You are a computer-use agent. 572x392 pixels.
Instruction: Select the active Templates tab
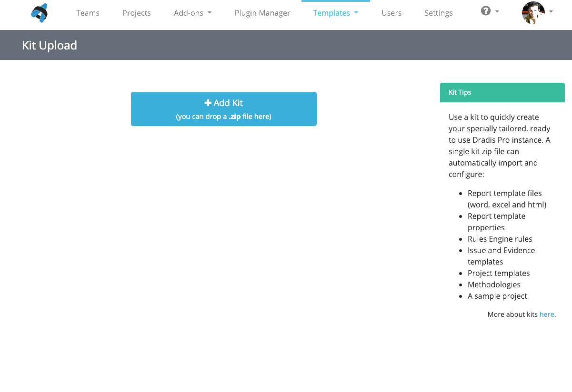332,13
